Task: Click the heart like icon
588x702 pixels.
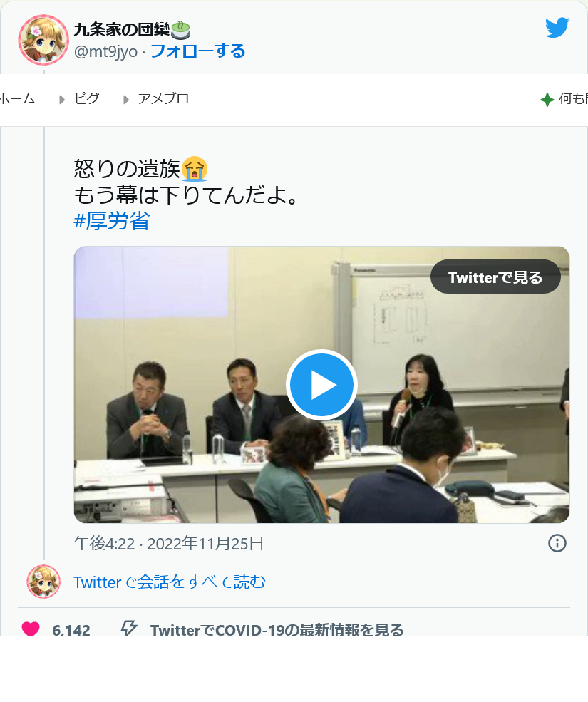Action: 31,629
